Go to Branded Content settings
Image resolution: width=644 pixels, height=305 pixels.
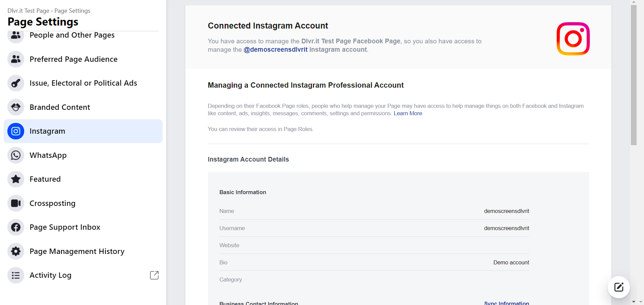click(83, 107)
